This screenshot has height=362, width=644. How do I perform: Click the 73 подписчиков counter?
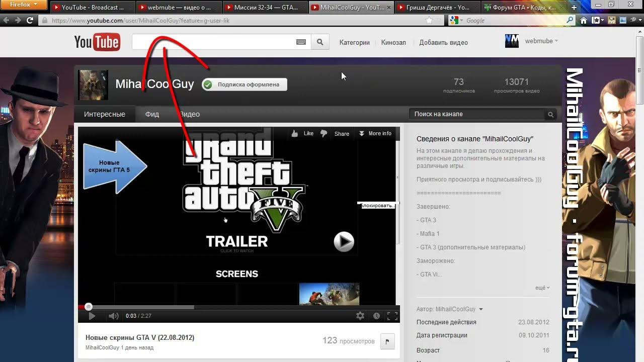(459, 85)
